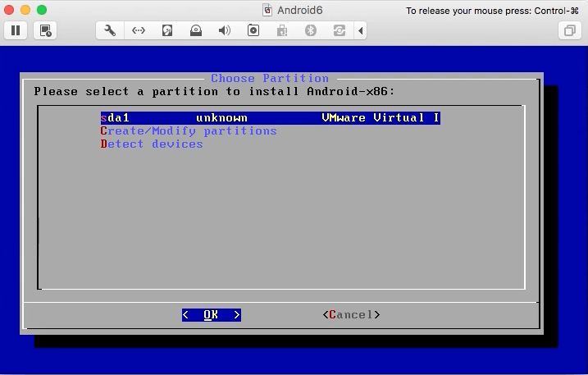Screen dimensions: 588x375
Task: Enter single window view mode icon
Action: point(570,30)
